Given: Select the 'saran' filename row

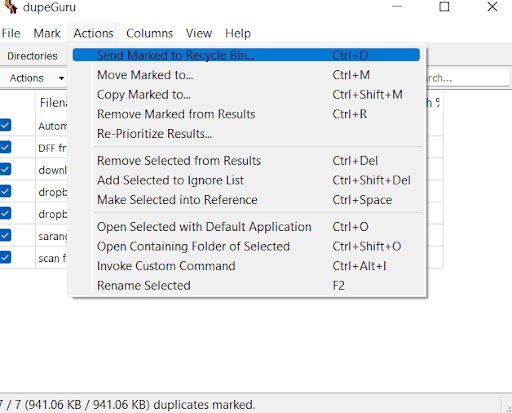Looking at the screenshot, I should 52,236.
